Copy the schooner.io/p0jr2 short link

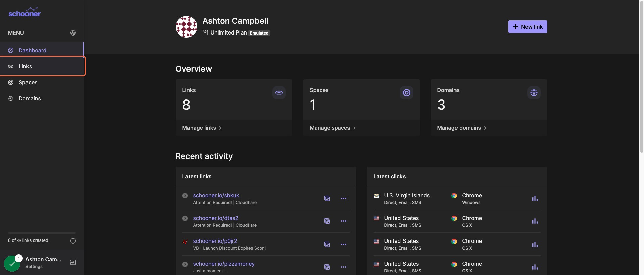pos(327,244)
